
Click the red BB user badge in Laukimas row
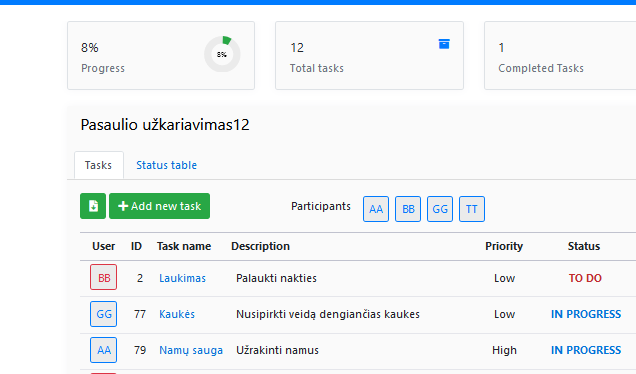tap(103, 277)
